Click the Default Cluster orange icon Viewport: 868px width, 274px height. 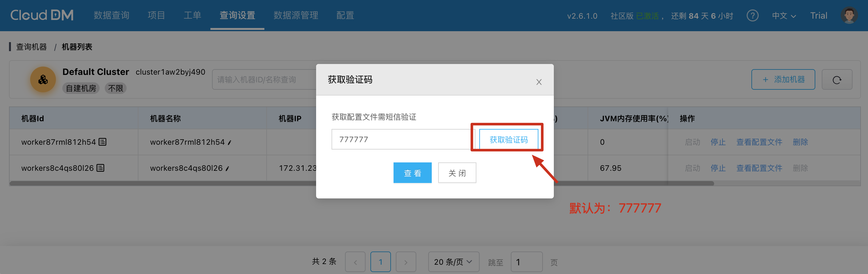click(43, 80)
